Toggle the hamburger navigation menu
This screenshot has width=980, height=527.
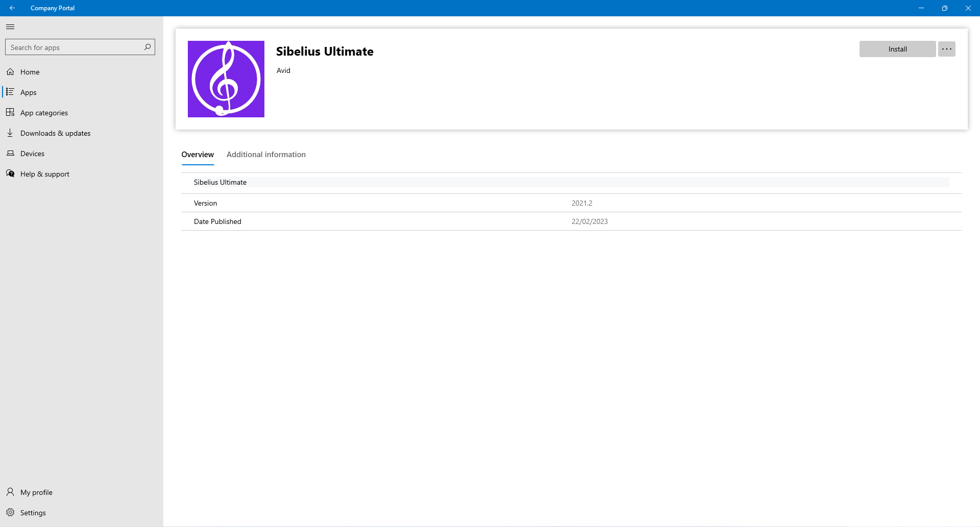click(x=10, y=27)
